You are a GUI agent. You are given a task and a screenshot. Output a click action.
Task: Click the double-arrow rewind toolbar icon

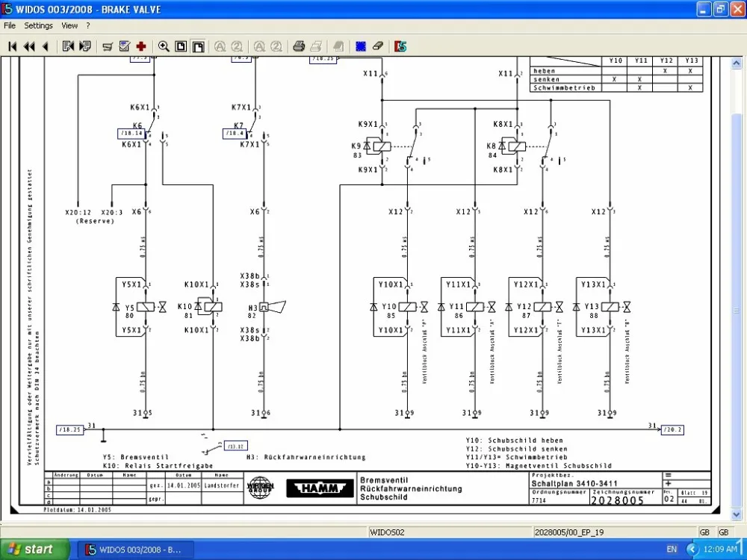pos(29,46)
